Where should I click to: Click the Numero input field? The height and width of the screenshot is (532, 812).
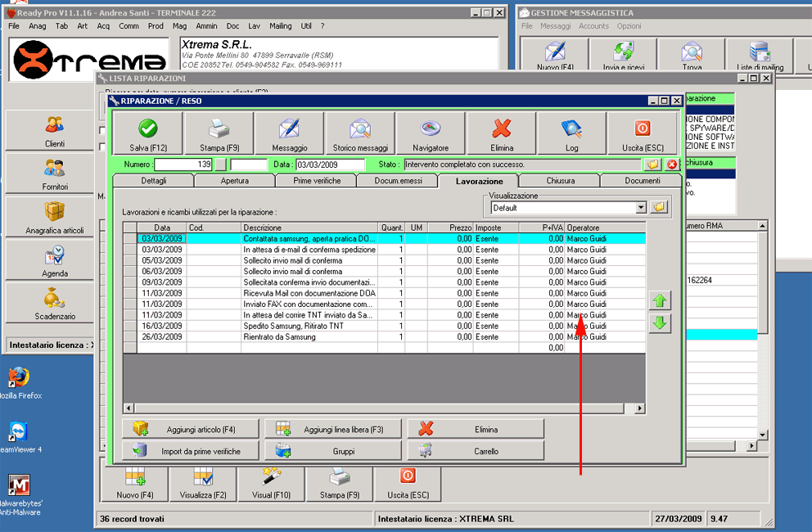(x=183, y=165)
